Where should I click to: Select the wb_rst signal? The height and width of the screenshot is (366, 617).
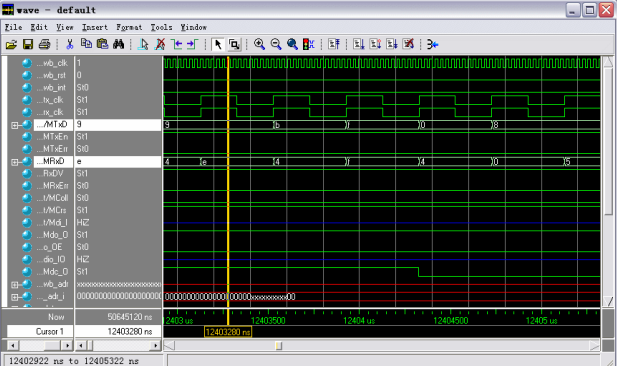pyautogui.click(x=52, y=75)
